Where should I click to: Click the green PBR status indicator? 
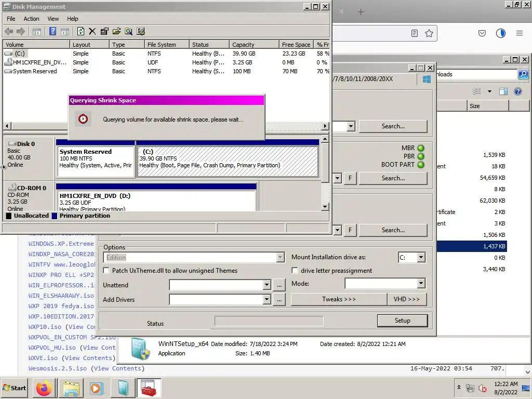[421, 156]
